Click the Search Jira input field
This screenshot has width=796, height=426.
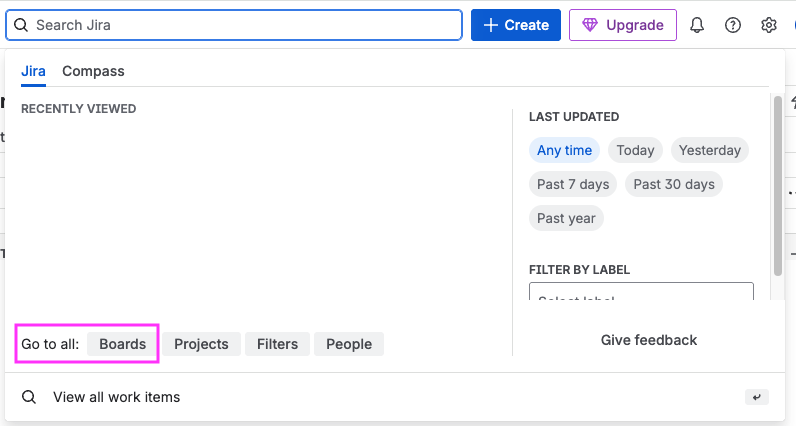[240, 25]
